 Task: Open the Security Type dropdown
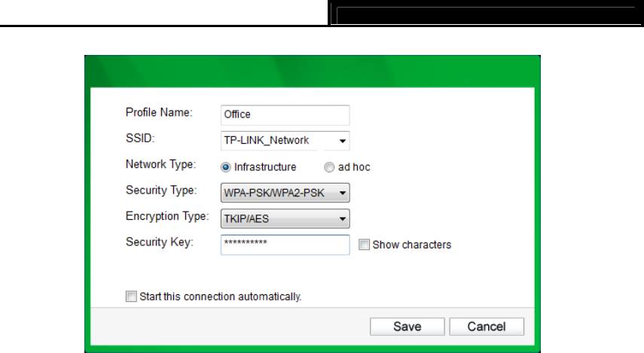285,193
